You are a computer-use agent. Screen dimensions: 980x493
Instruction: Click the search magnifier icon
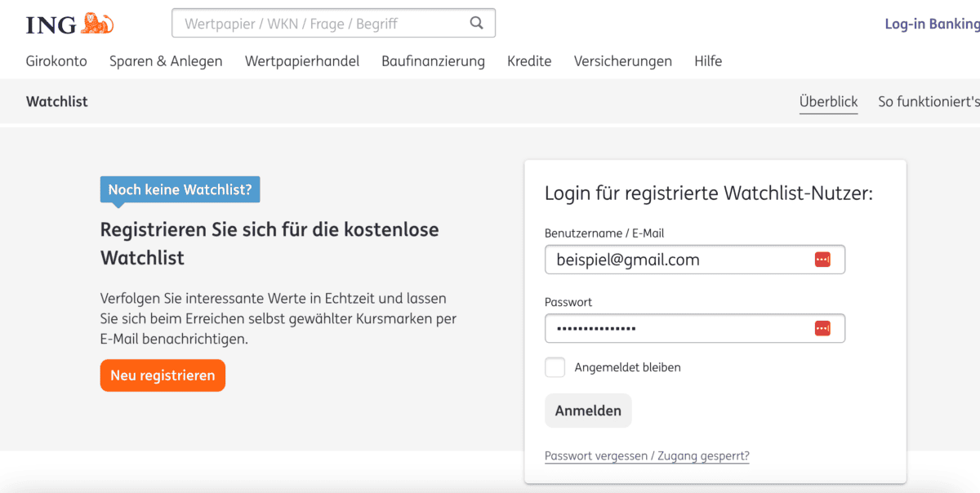[x=476, y=22]
